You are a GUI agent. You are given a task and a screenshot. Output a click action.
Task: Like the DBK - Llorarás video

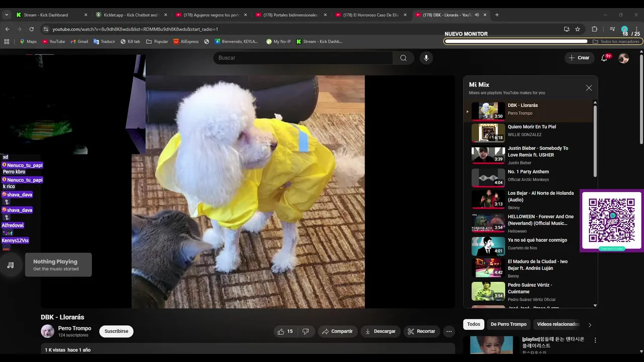[286, 331]
